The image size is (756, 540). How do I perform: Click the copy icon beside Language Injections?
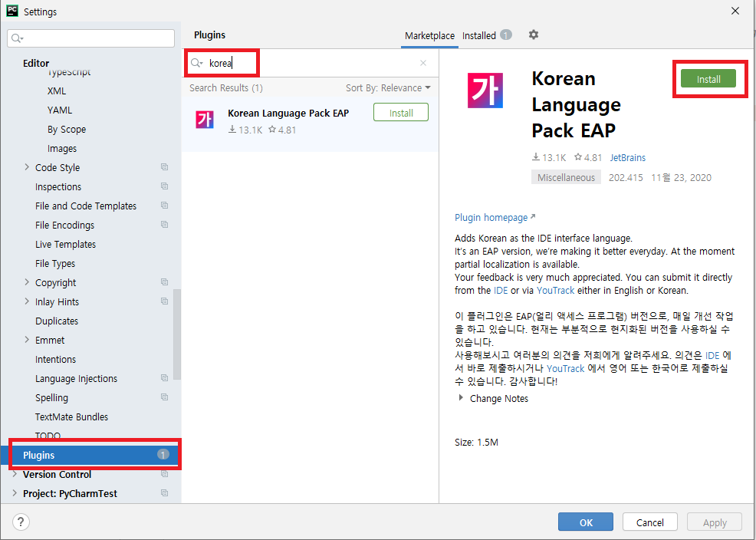tap(164, 378)
